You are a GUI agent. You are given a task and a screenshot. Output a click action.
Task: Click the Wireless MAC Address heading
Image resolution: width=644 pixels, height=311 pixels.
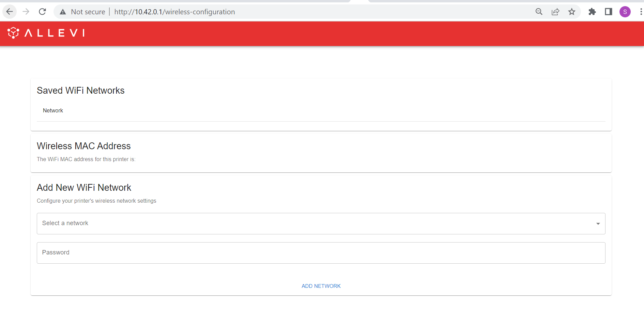coord(84,146)
